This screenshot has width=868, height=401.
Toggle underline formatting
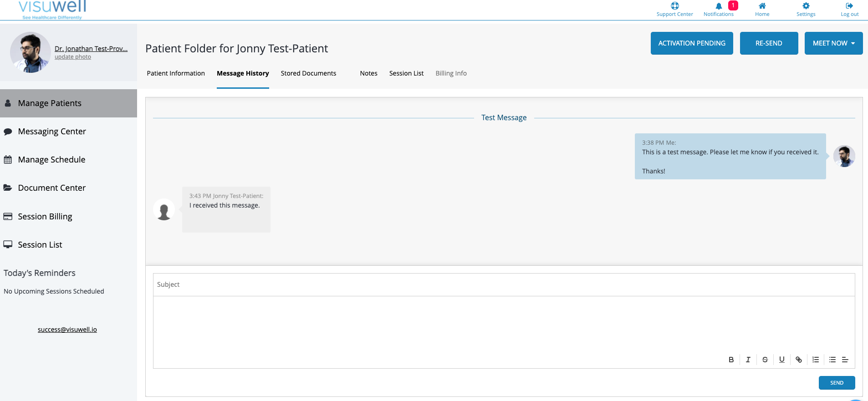click(782, 360)
